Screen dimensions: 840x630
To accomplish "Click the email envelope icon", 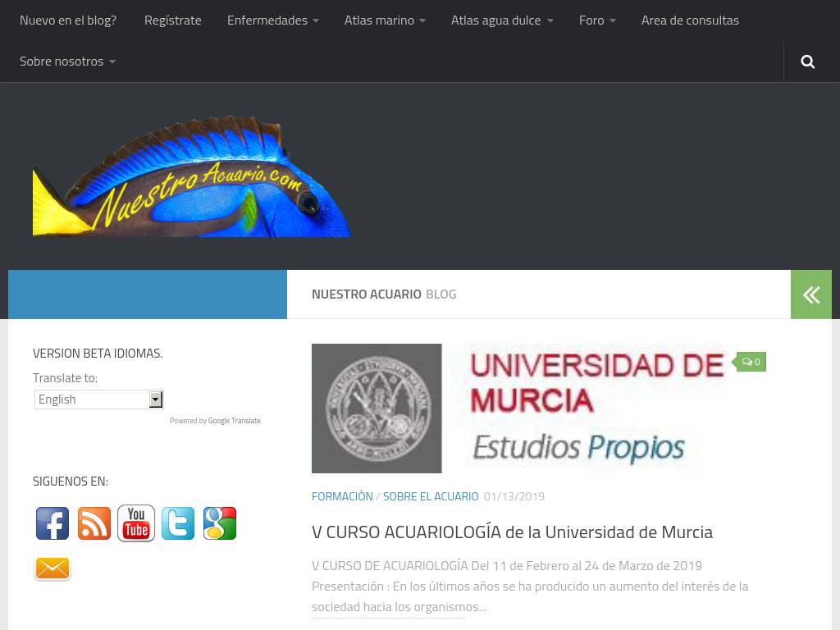I will (x=52, y=568).
